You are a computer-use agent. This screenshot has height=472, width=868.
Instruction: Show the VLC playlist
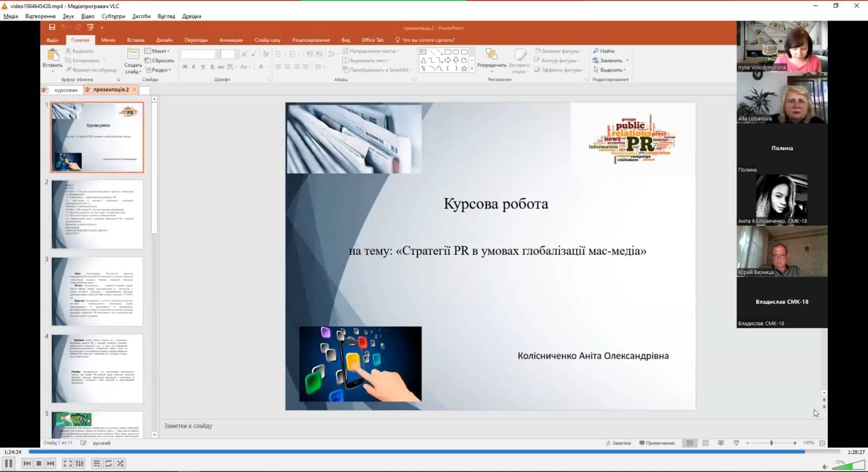tap(96, 463)
